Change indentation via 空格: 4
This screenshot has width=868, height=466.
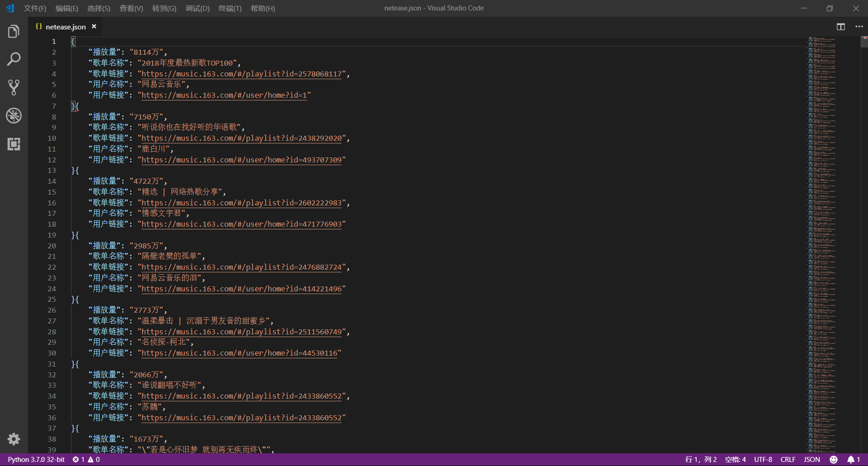735,459
